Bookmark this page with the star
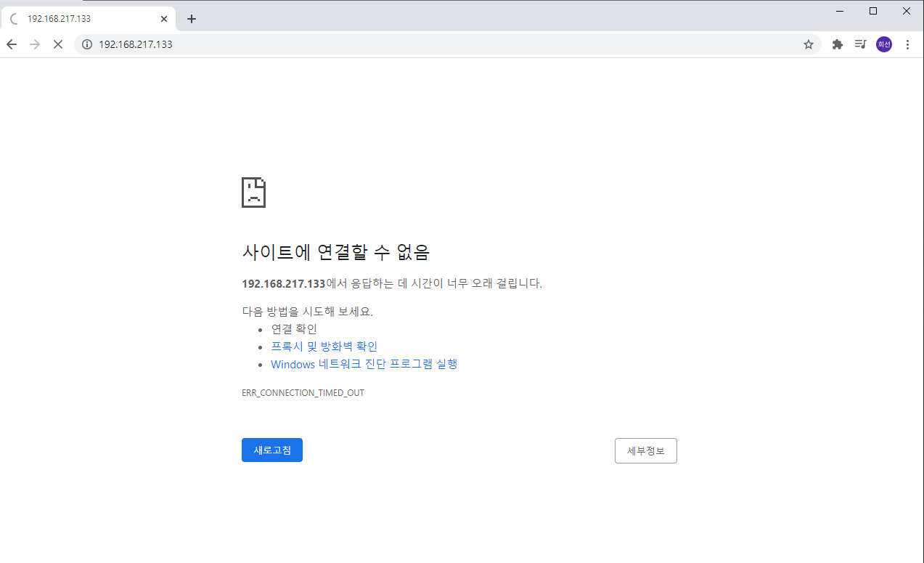 pyautogui.click(x=809, y=44)
